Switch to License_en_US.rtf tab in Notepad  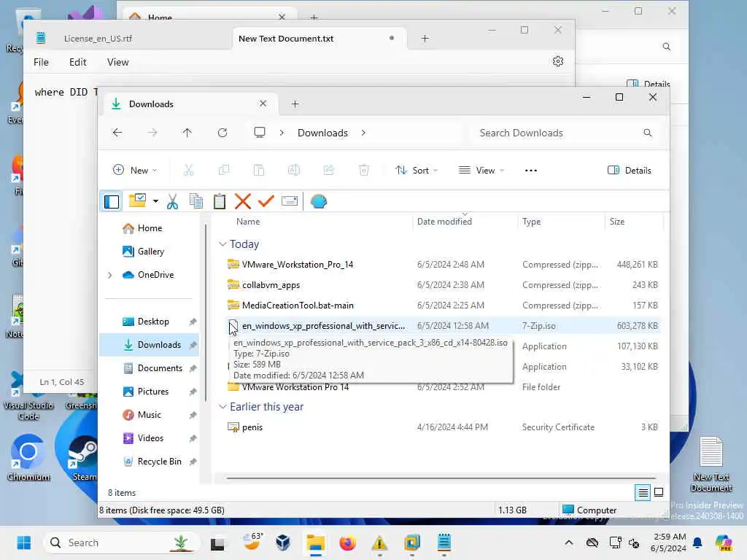(x=98, y=39)
